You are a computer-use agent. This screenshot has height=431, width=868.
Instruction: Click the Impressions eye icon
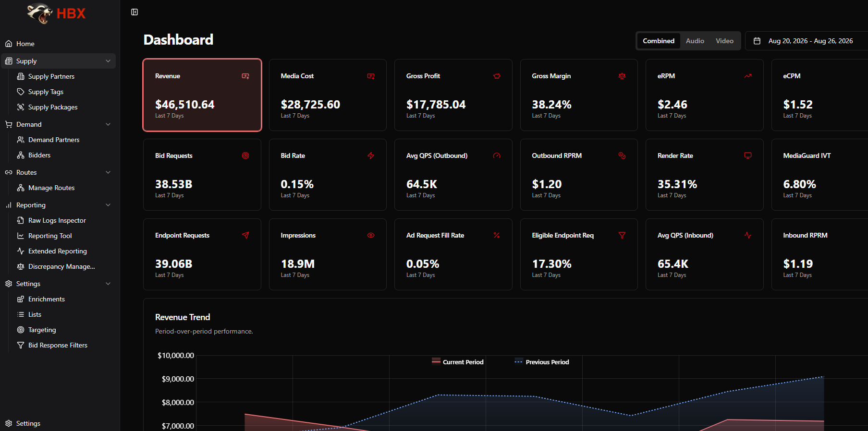point(371,235)
